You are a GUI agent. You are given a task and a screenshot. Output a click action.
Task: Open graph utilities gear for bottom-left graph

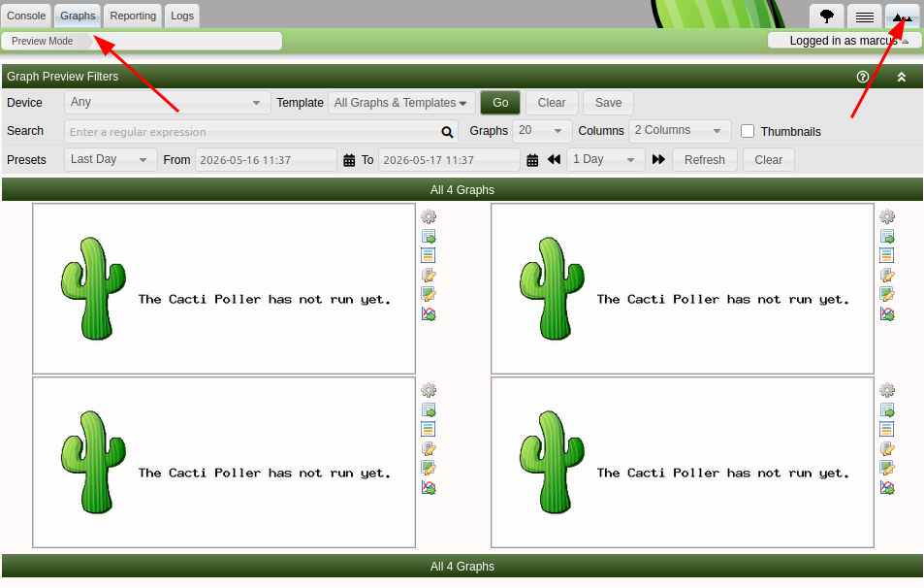point(429,390)
